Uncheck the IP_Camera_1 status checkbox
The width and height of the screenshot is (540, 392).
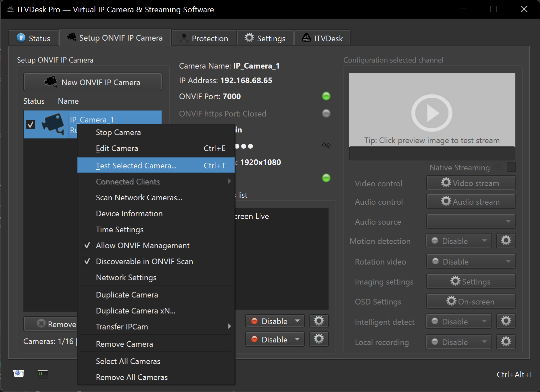[31, 124]
